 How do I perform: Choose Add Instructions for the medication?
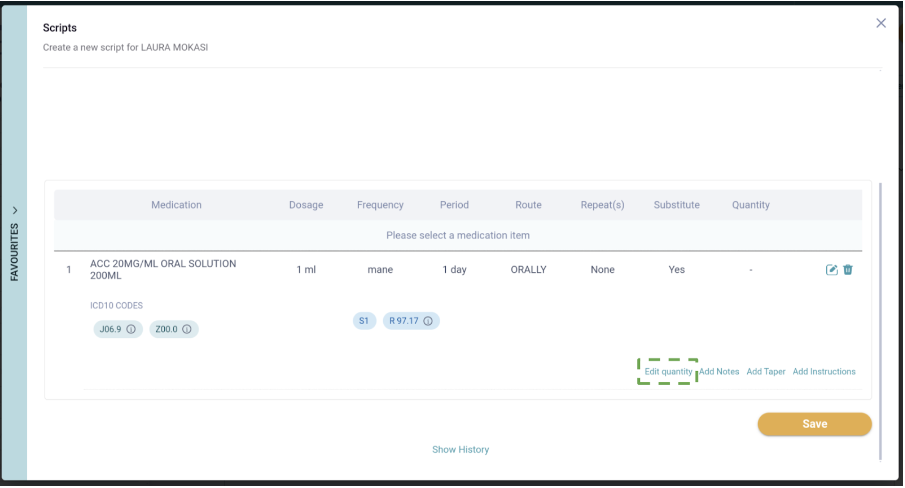(x=824, y=371)
